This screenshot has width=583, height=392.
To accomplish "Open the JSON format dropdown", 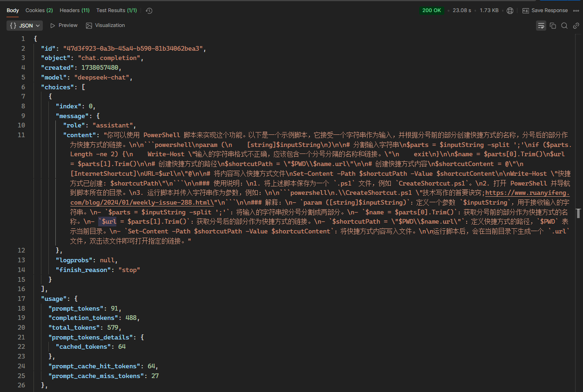I will coord(25,26).
